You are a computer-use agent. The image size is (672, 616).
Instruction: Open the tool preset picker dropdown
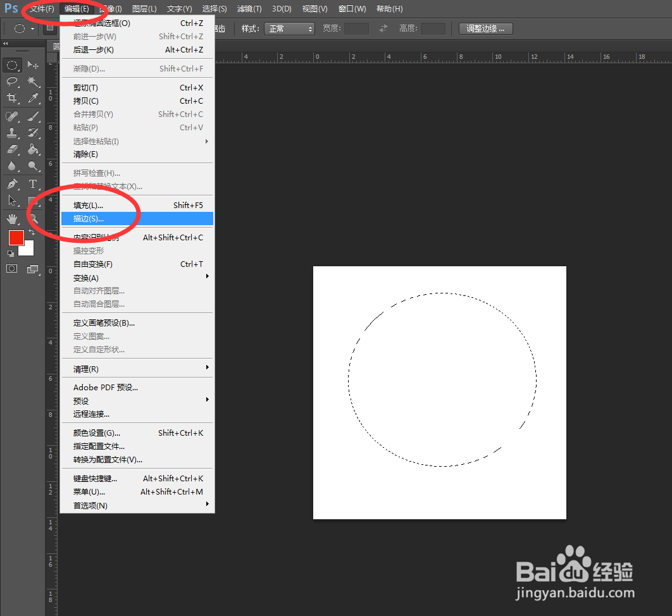(32, 28)
